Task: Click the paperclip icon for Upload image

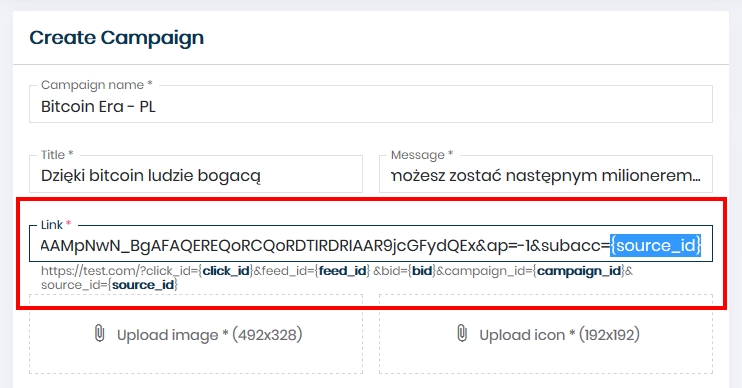Action: pyautogui.click(x=99, y=333)
